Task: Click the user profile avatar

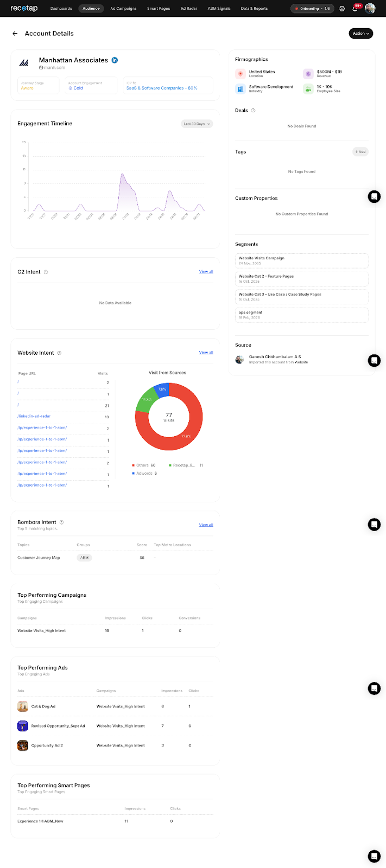Action: tap(370, 9)
